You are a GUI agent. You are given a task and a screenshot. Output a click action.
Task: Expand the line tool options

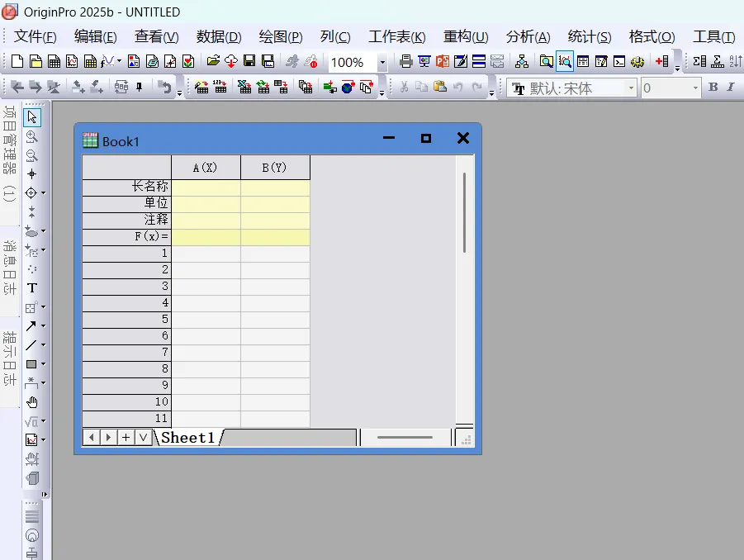tap(43, 345)
